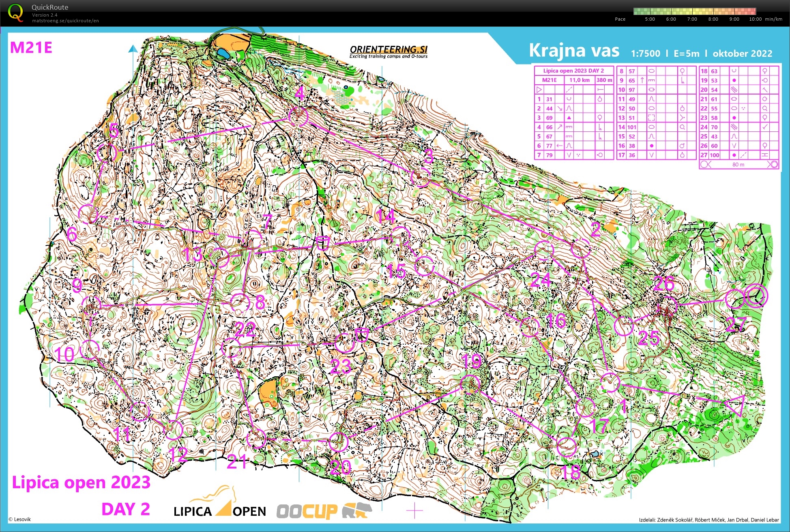Viewport: 790px width, 532px height.
Task: Click the finish double-circle symbol
Action: [x=756, y=296]
